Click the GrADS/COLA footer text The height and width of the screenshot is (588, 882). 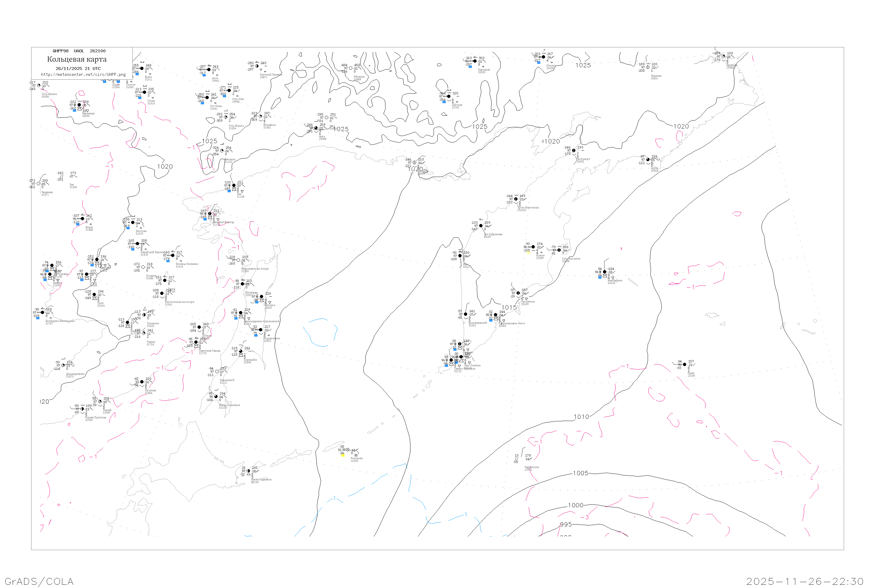(x=39, y=581)
